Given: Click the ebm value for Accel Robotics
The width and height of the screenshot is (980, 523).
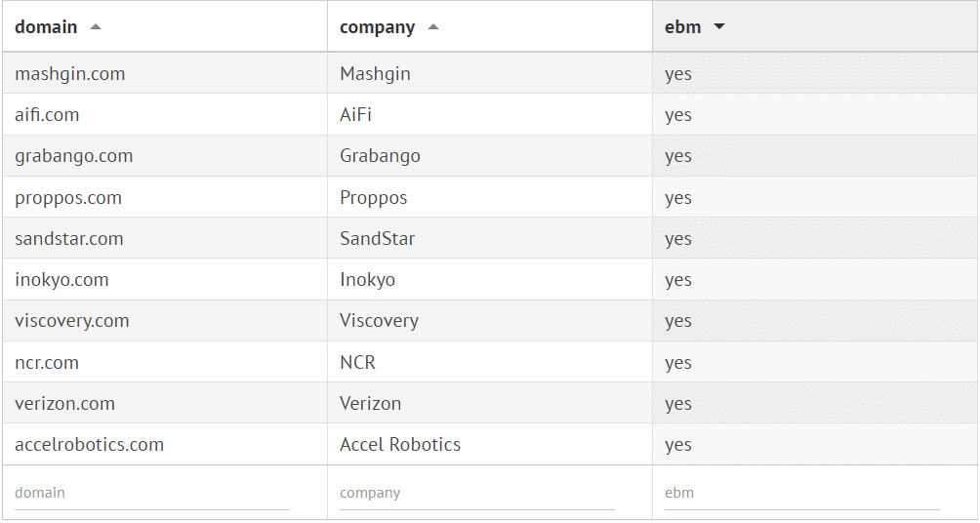Looking at the screenshot, I should (x=678, y=445).
